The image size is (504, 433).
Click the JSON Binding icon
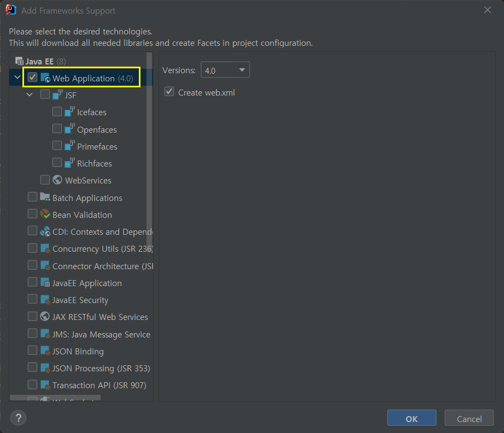(45, 351)
